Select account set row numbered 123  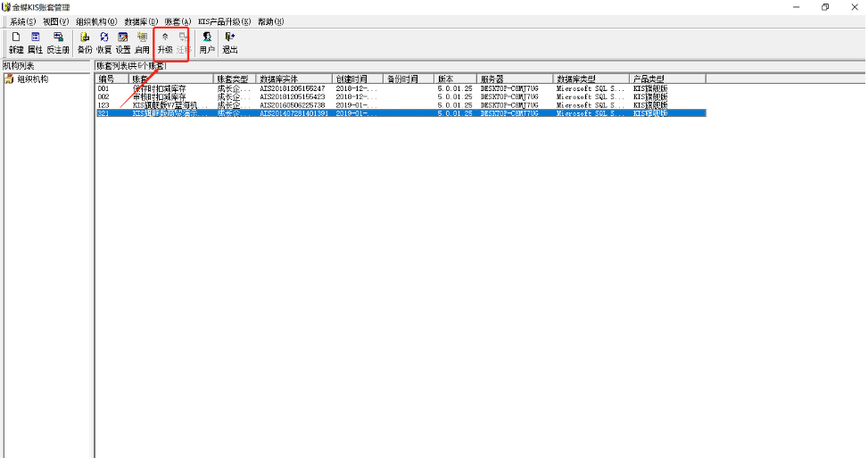(103, 105)
